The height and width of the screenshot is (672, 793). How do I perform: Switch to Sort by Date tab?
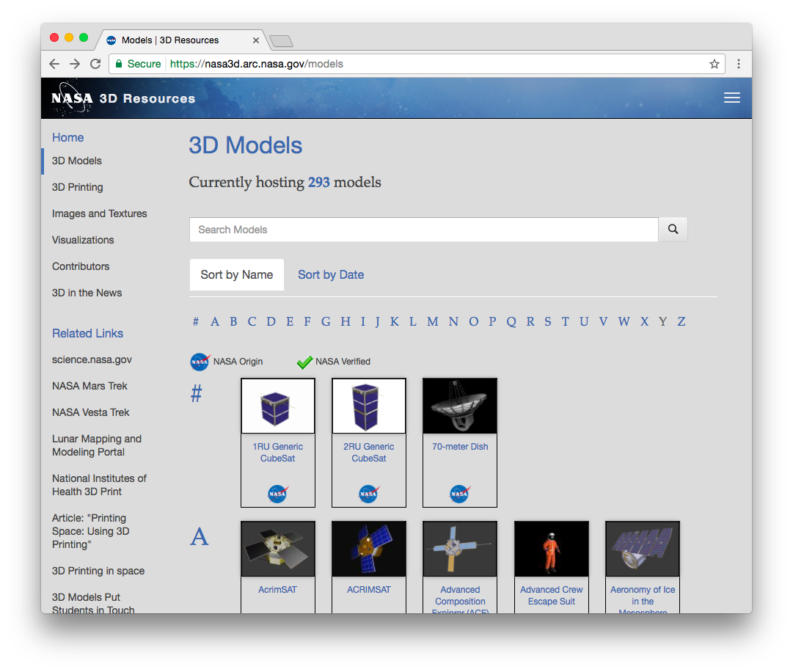tap(331, 274)
